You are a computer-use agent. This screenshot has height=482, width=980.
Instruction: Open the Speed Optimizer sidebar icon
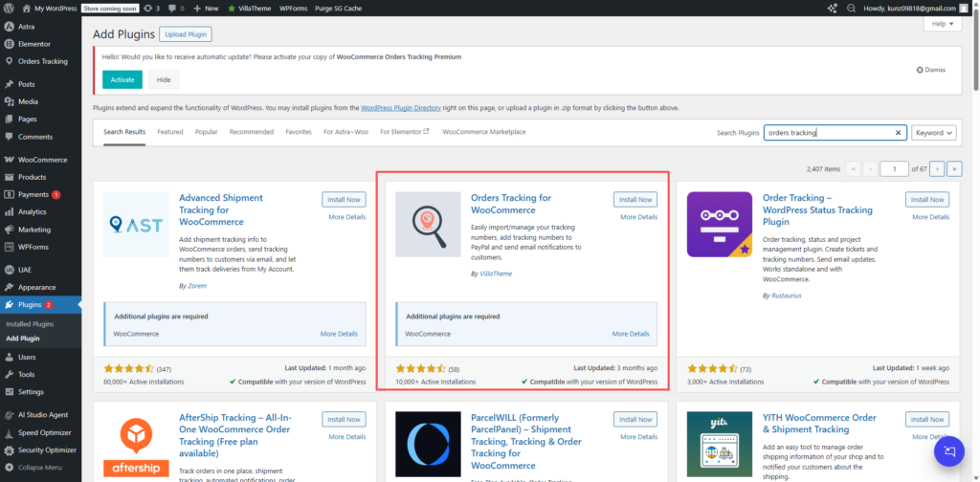[9, 432]
